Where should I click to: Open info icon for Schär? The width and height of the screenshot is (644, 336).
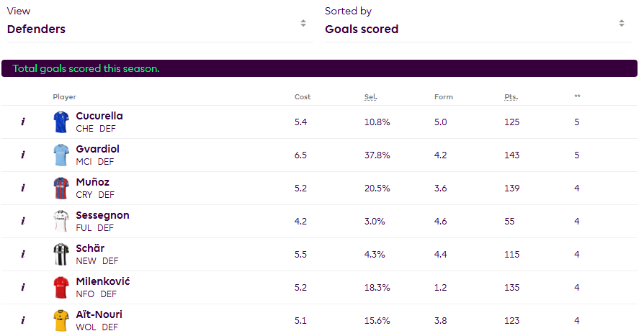(22, 255)
